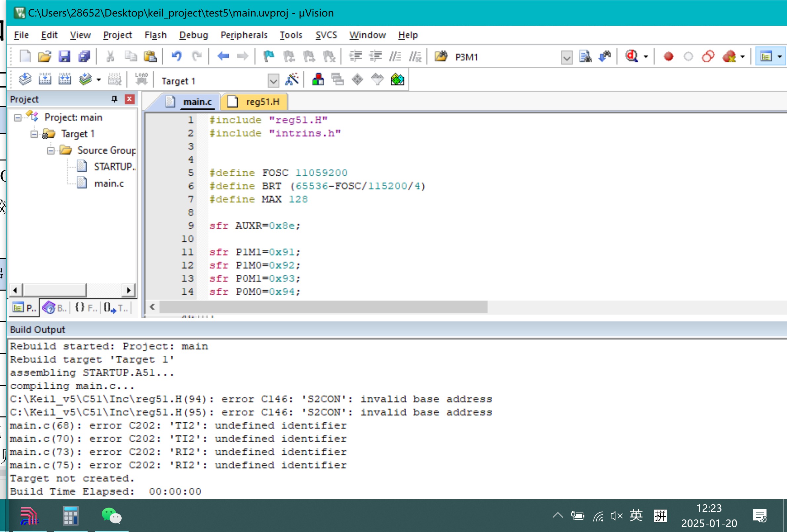
Task: Save the current file
Action: [64, 56]
